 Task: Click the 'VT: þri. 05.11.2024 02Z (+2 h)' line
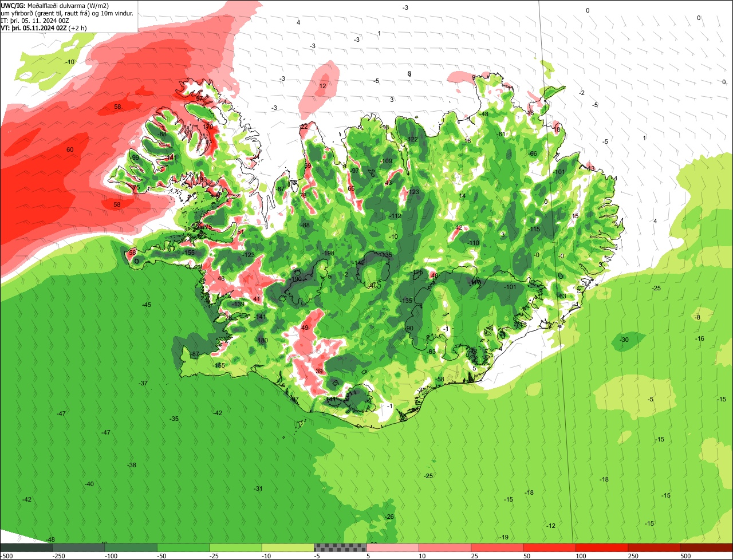pyautogui.click(x=44, y=27)
